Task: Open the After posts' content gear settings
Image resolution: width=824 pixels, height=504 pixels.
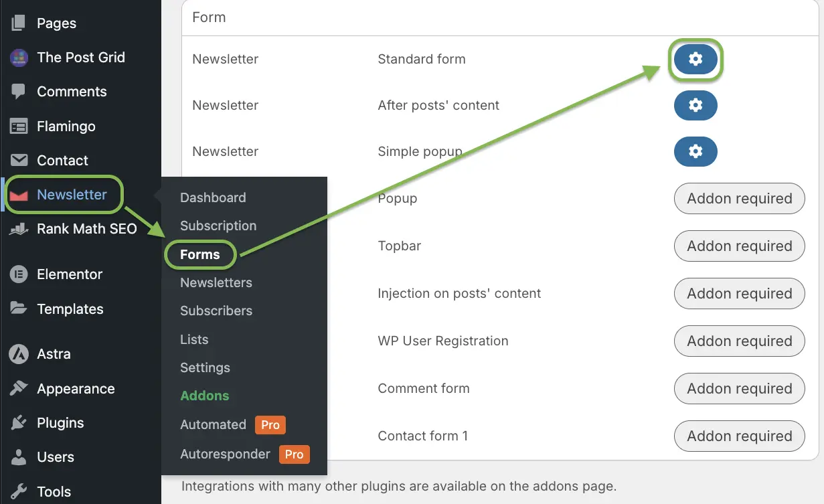Action: coord(695,105)
